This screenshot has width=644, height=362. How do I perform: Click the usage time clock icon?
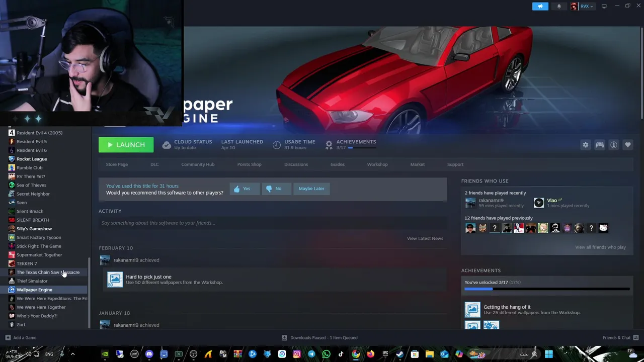point(277,145)
